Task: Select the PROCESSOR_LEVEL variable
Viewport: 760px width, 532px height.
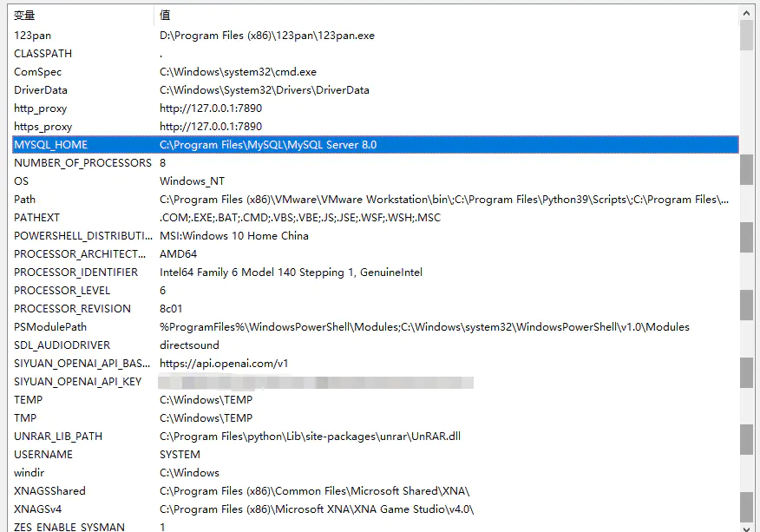Action: (375, 291)
